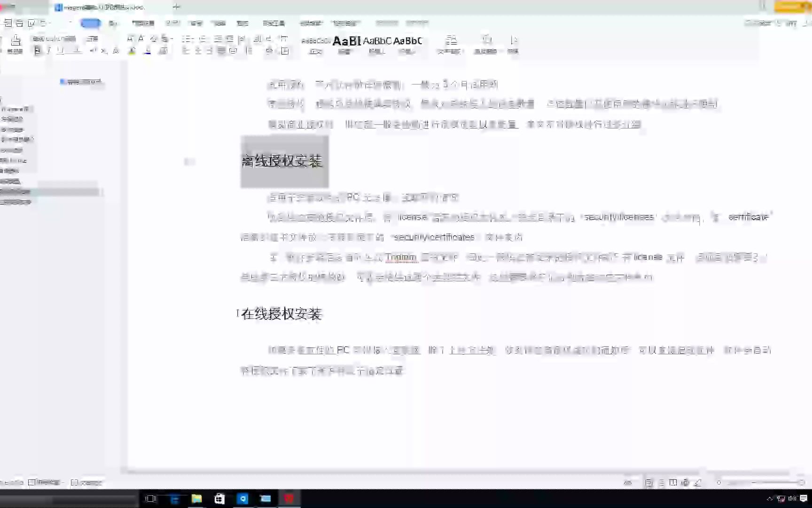Screen dimensions: 812x508
Task: Apply the first AaBl heading style
Action: click(347, 46)
